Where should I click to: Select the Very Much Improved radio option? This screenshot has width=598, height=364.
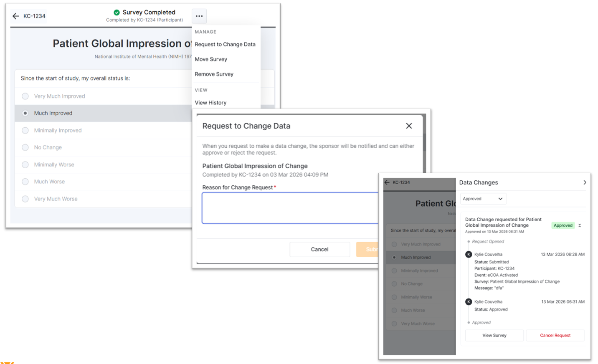click(25, 96)
